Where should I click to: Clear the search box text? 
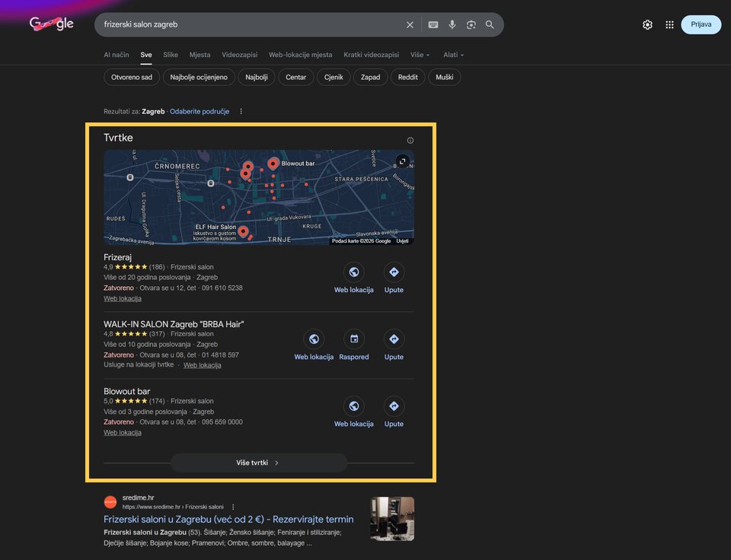click(x=410, y=24)
